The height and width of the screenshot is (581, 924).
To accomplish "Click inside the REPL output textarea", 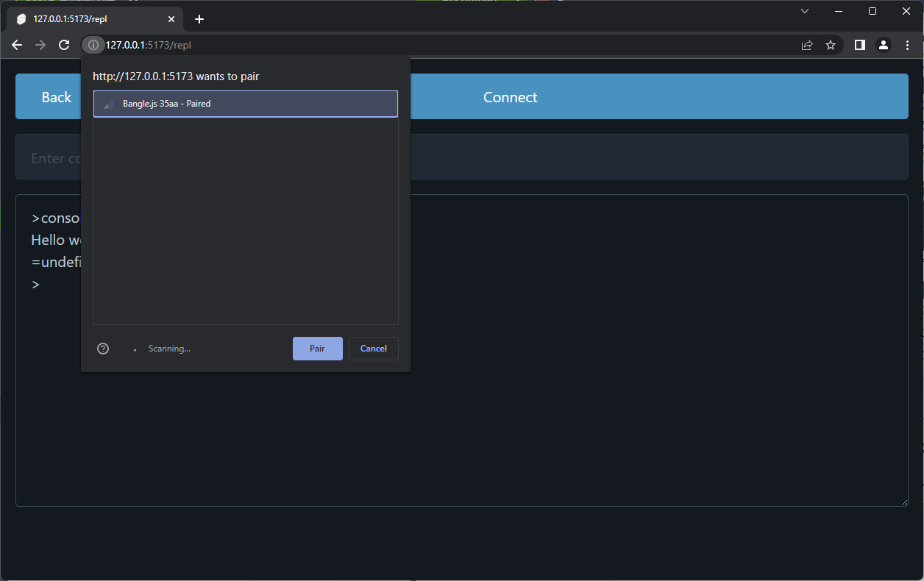I will click(x=462, y=350).
